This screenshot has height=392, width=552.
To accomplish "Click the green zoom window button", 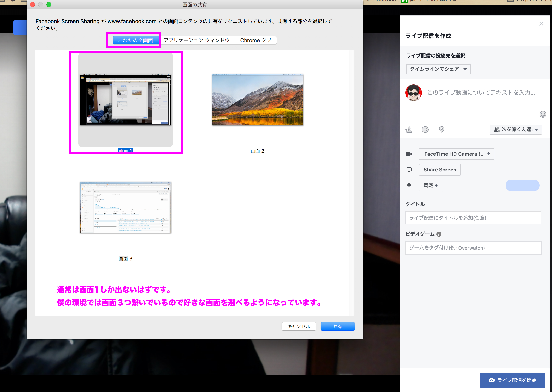I will click(49, 5).
